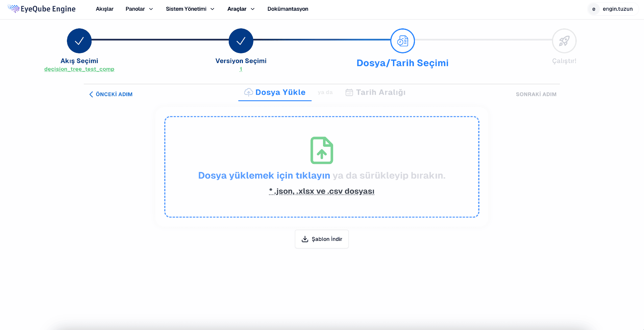Screen dimensions: 644x330
Task: Click the download icon in Şablon İndir
Action: [x=305, y=239]
